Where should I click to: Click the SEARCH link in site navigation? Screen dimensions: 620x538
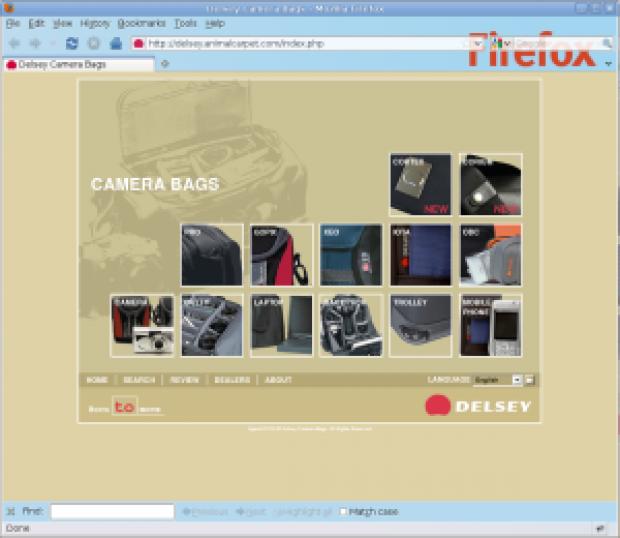tap(139, 380)
